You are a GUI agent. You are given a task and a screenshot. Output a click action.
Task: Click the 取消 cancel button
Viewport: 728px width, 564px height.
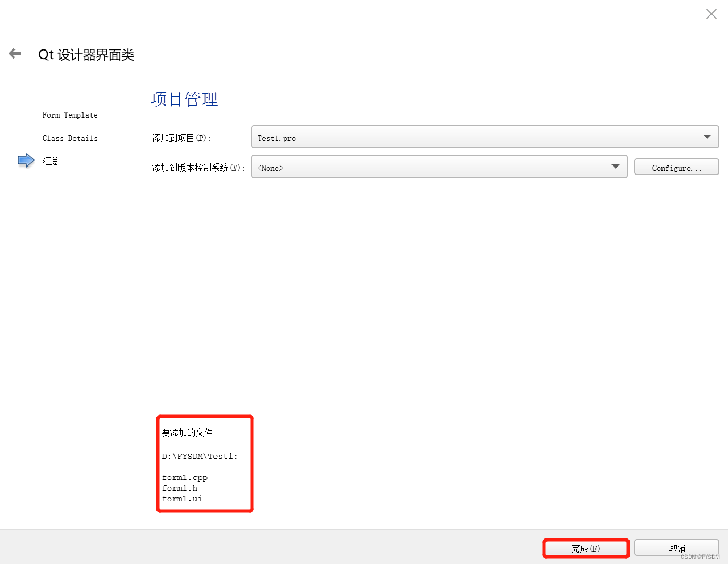pos(677,549)
